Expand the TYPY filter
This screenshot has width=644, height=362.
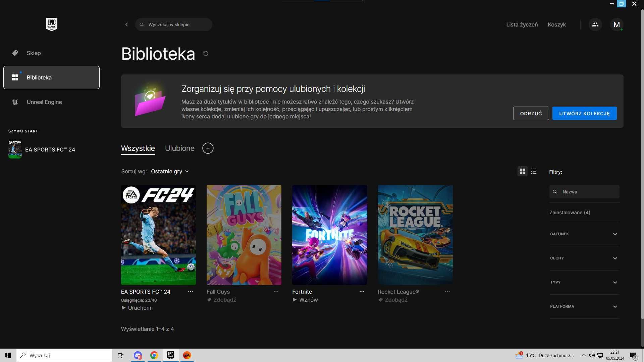[584, 282]
